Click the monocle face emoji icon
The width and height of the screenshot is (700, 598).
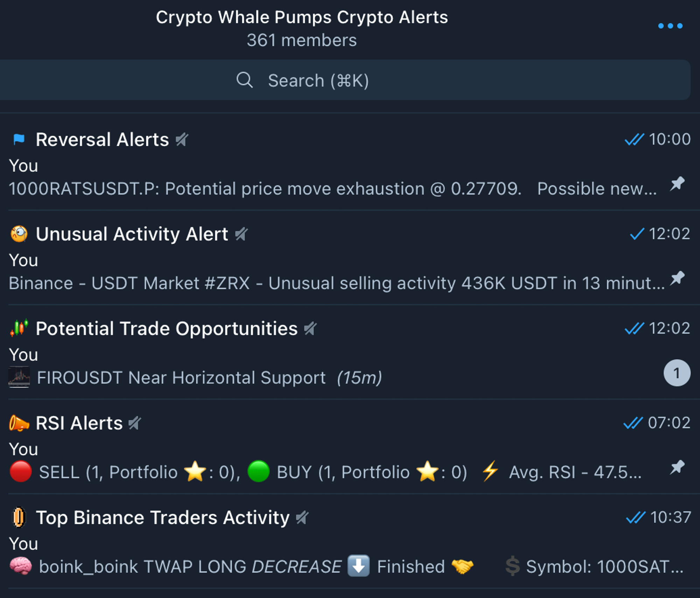[x=19, y=234]
